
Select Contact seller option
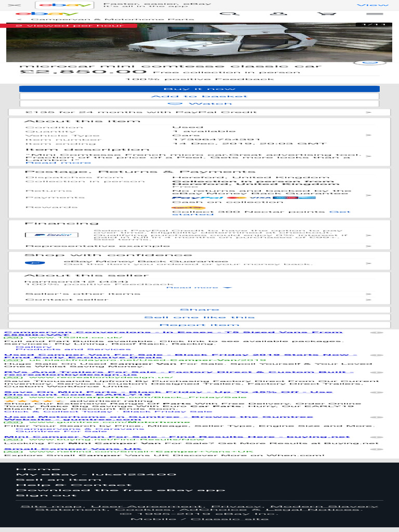[199, 300]
